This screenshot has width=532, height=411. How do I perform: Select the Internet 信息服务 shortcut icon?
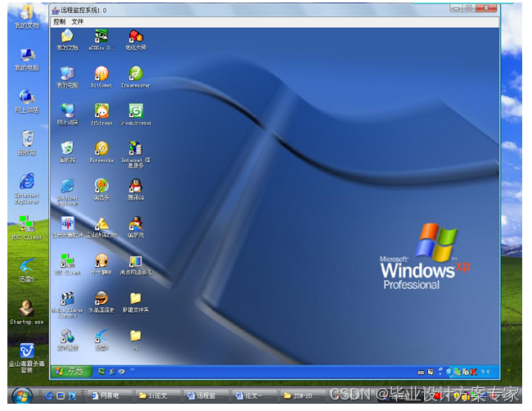pyautogui.click(x=136, y=155)
